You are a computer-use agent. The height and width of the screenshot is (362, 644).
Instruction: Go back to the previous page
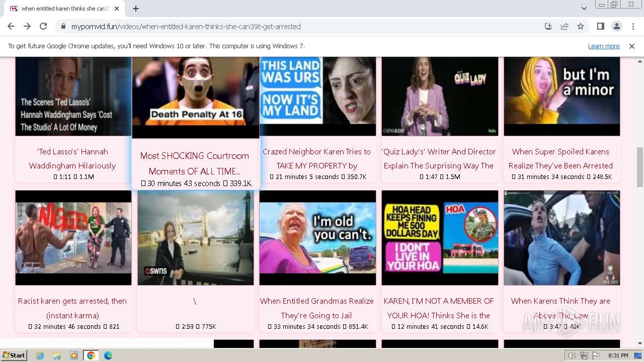pyautogui.click(x=11, y=26)
